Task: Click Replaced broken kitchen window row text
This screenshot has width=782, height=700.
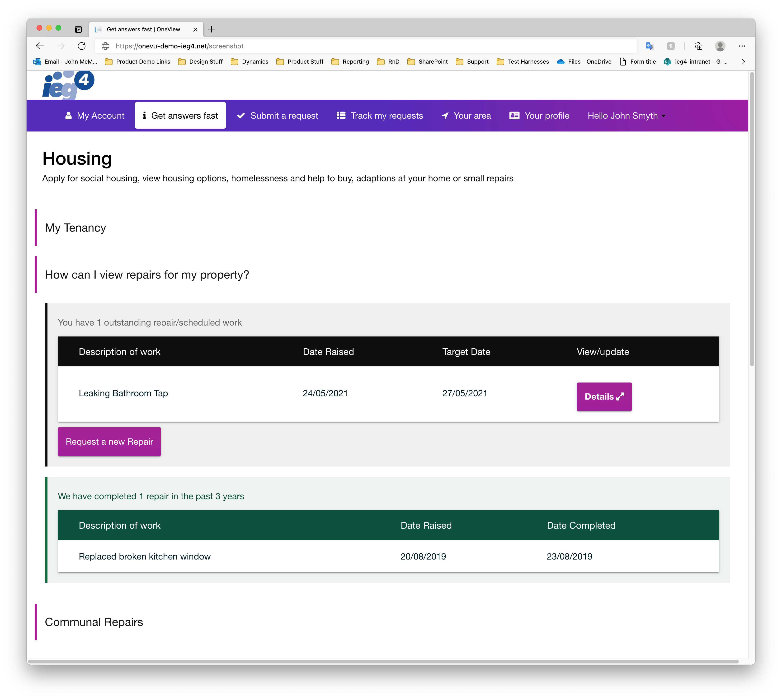Action: (x=145, y=556)
